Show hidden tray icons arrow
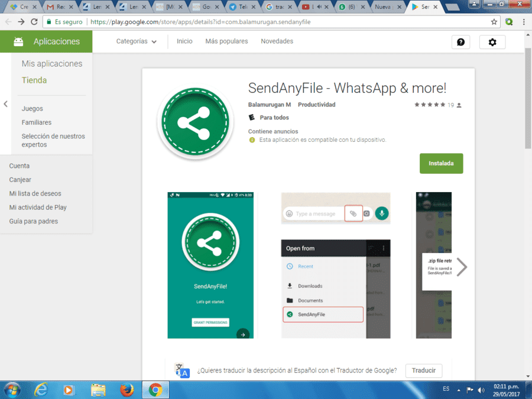Viewport: 532px width, 399px height. [x=459, y=390]
